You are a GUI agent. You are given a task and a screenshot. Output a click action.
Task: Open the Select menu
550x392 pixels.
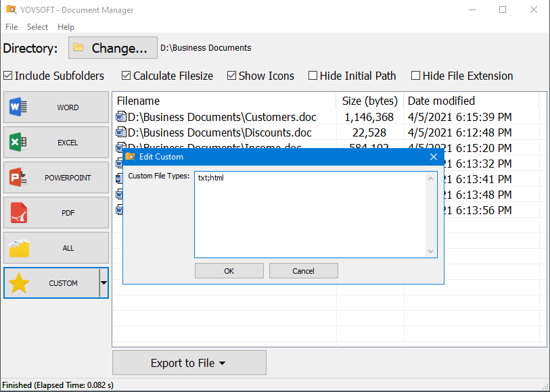37,27
